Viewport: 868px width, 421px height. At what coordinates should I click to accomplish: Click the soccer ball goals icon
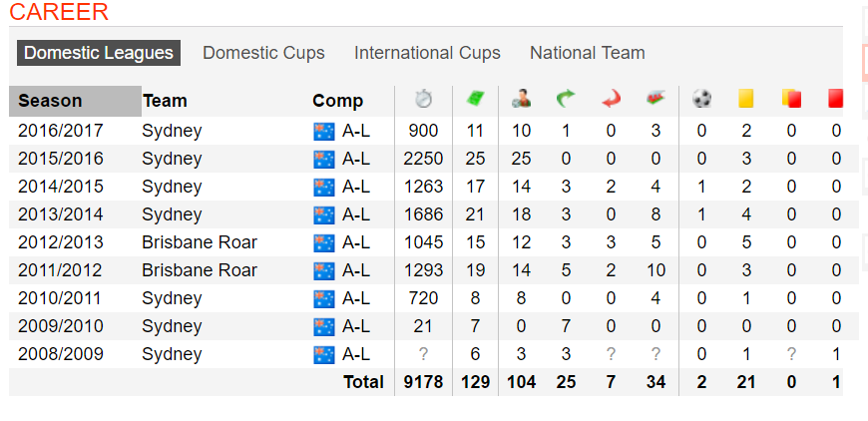point(701,99)
